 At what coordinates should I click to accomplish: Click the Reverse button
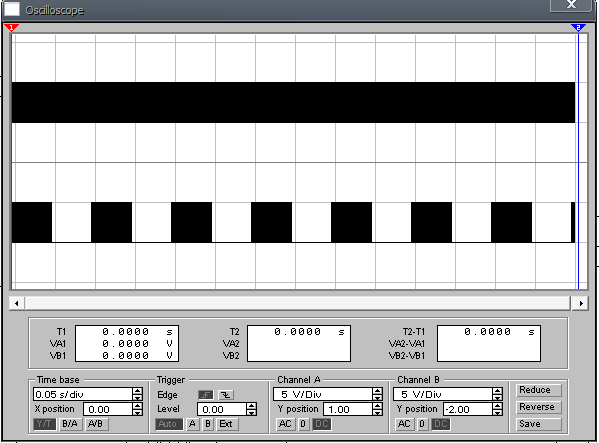click(539, 407)
